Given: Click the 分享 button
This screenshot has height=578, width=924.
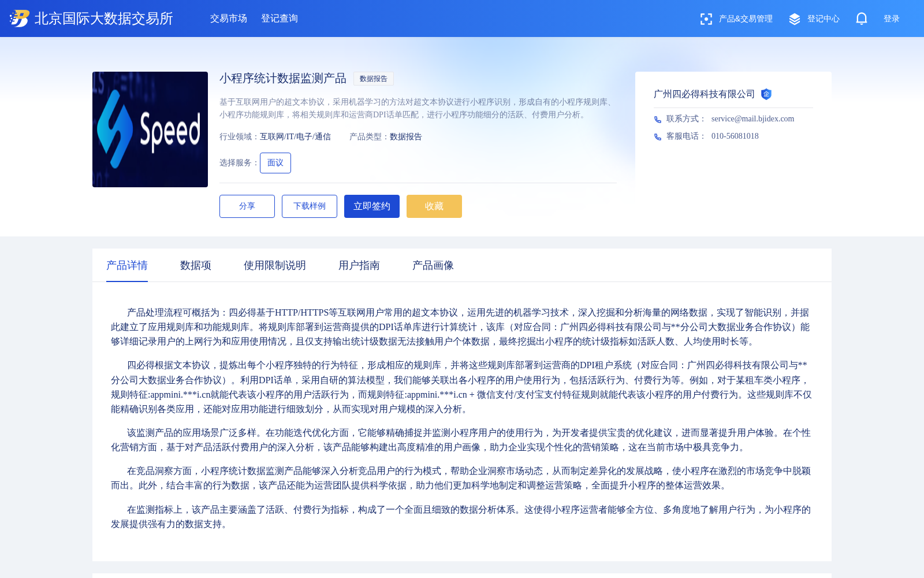Looking at the screenshot, I should [x=247, y=206].
